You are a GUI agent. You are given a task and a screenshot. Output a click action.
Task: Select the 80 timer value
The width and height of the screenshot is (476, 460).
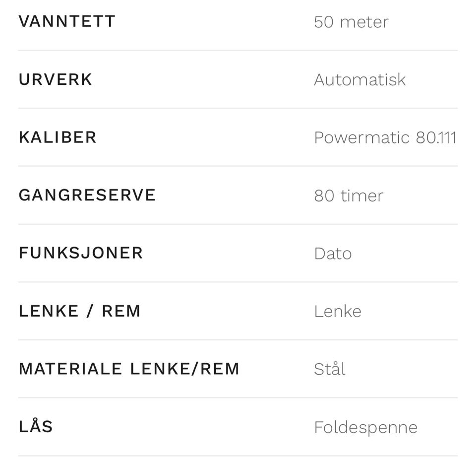[x=349, y=196]
